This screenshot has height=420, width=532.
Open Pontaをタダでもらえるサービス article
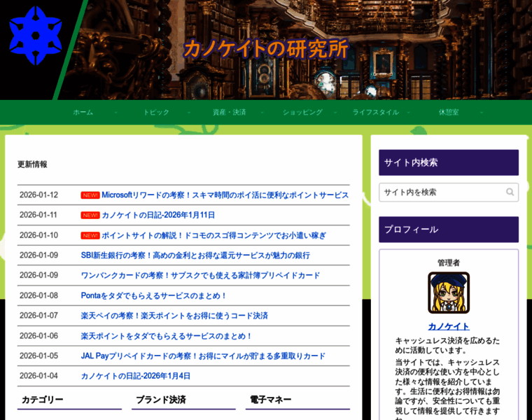153,296
